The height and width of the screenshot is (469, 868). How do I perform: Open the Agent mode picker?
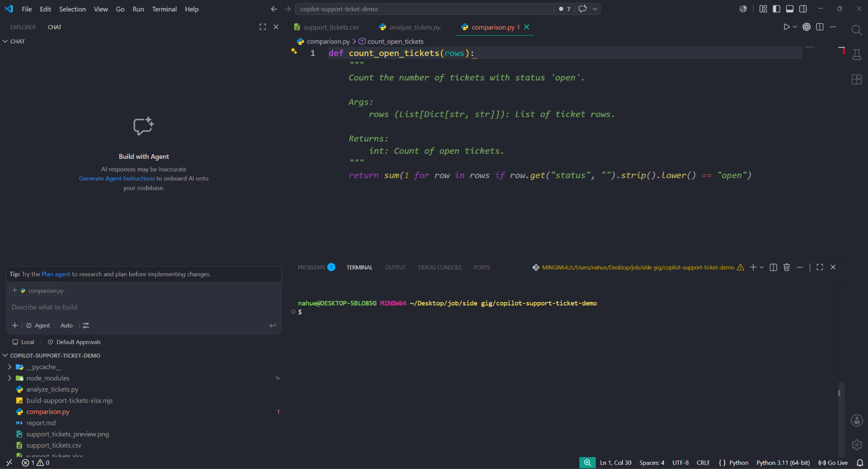point(38,325)
